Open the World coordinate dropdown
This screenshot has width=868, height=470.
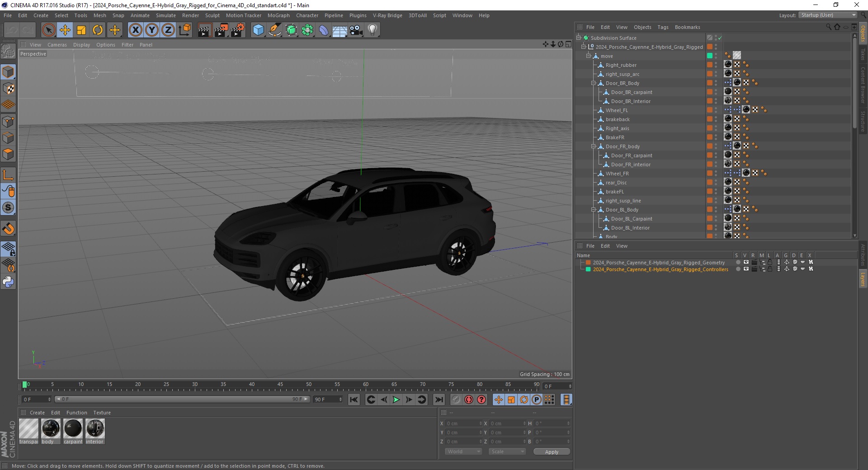[463, 451]
